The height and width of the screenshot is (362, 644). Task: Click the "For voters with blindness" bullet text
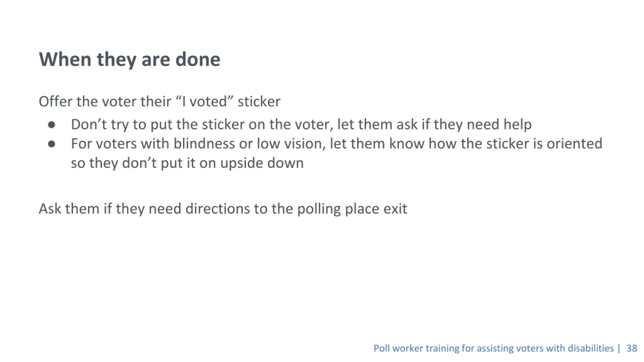[337, 144]
